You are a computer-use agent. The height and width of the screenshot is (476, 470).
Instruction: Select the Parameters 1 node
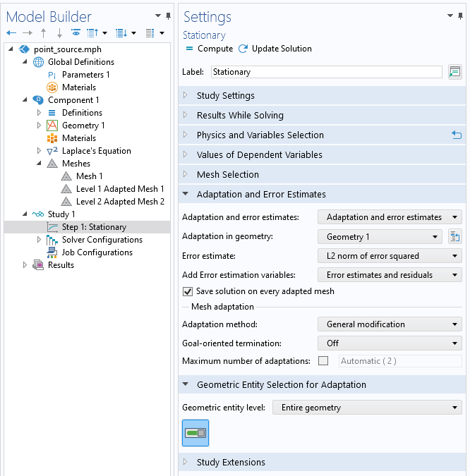pyautogui.click(x=85, y=75)
